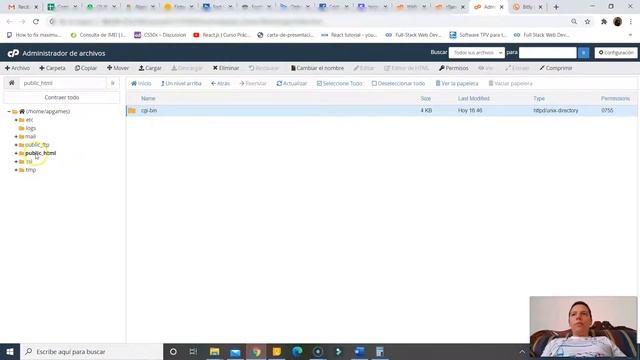This screenshot has height=360, width=640.
Task: Refresh listing with Actualizar
Action: [x=291, y=83]
